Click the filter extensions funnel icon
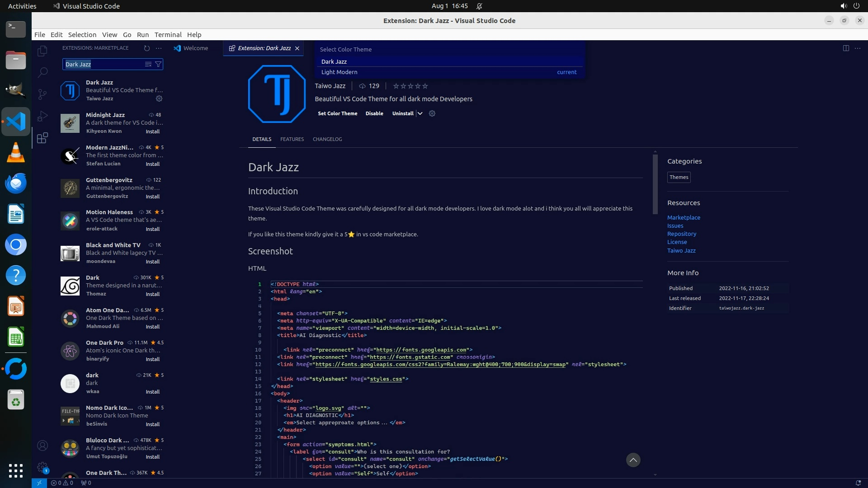The image size is (868, 488). tap(158, 64)
